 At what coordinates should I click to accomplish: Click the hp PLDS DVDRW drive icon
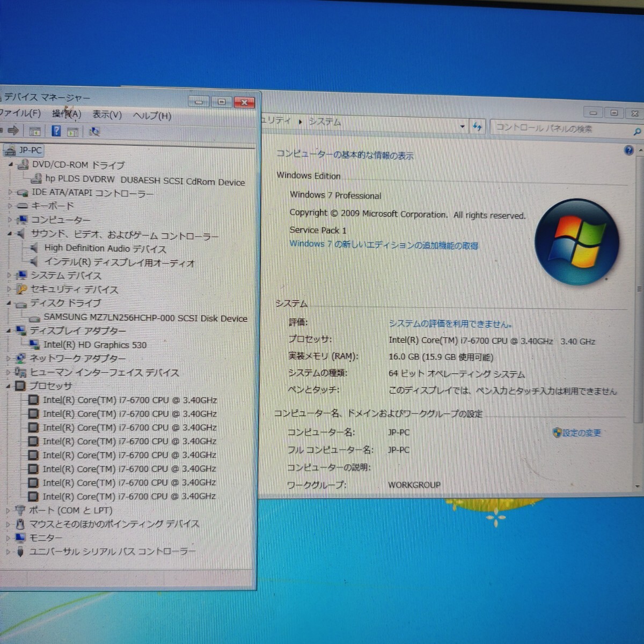click(36, 178)
